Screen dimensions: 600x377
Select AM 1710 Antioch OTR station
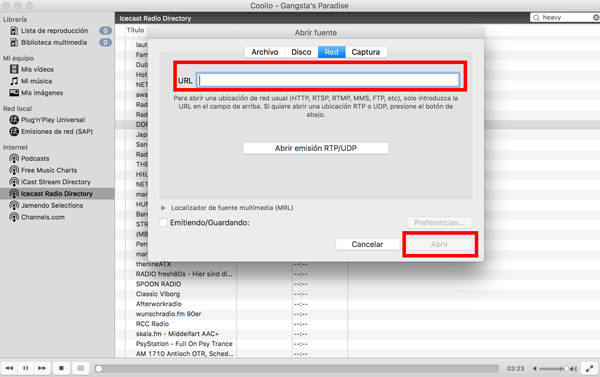pyautogui.click(x=184, y=354)
